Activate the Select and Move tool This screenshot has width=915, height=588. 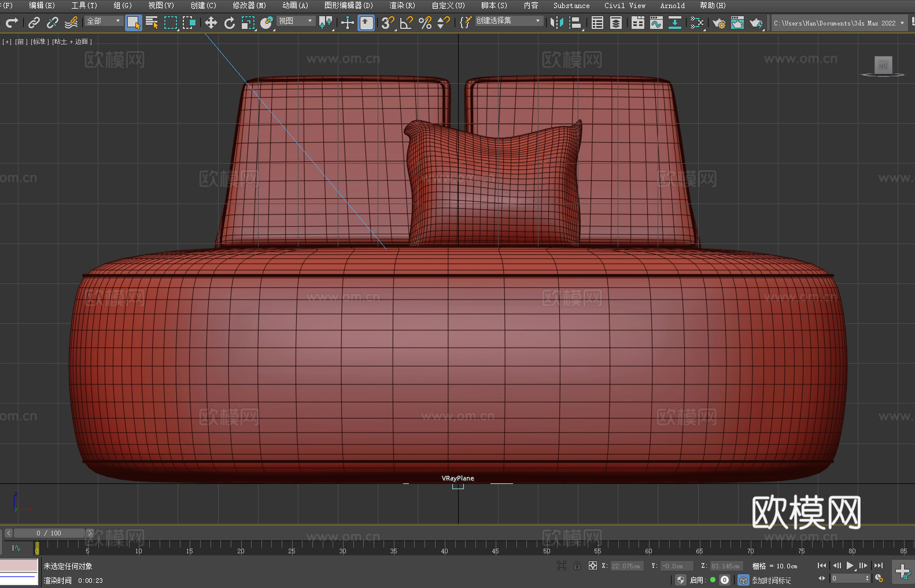211,23
